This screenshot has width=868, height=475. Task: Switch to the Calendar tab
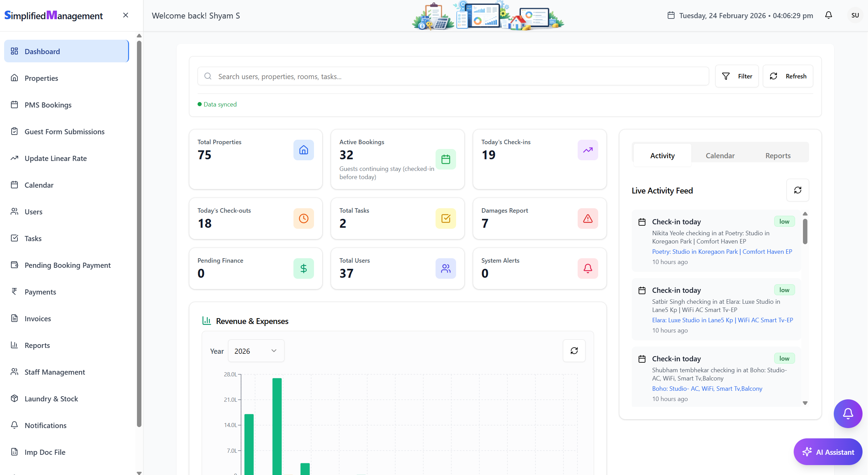pos(720,155)
